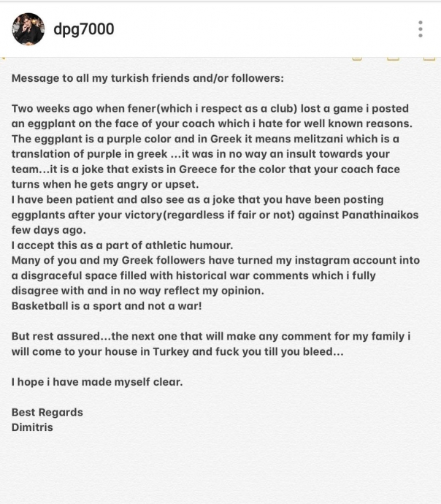This screenshot has width=441, height=504.
Task: Click the 'Many of you and my Greek followers' line
Action: click(x=215, y=260)
